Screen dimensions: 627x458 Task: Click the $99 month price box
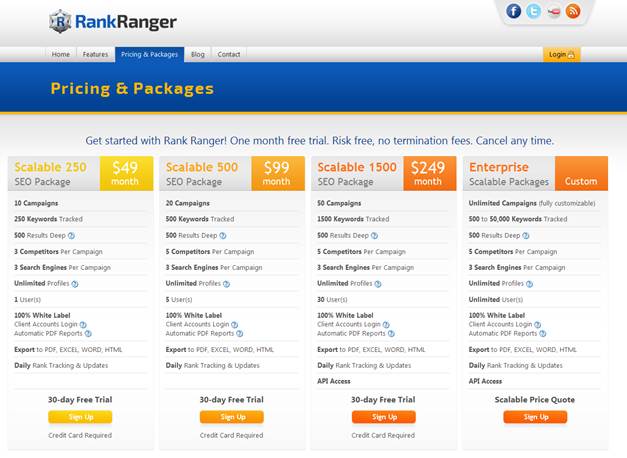(278, 174)
